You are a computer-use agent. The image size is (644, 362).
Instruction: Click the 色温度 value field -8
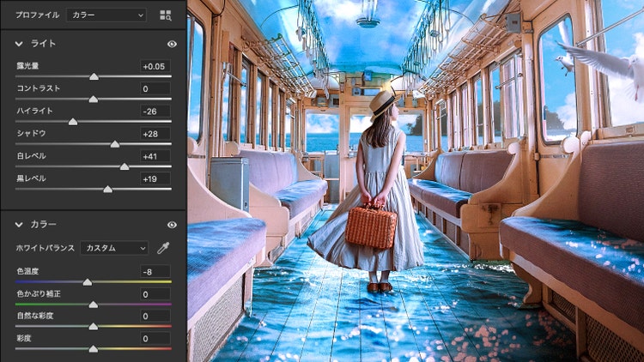155,272
